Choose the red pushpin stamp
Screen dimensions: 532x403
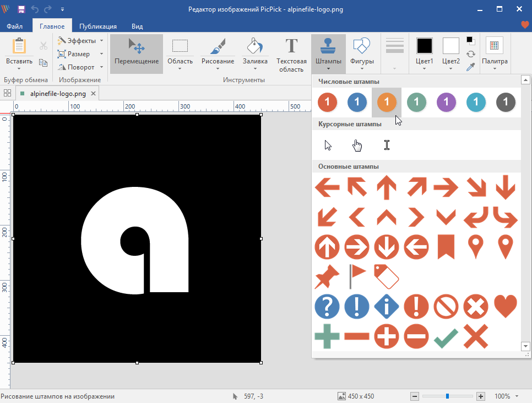point(327,276)
